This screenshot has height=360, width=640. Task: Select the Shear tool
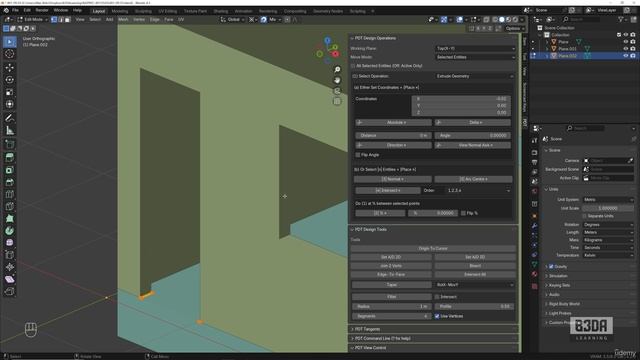9,279
